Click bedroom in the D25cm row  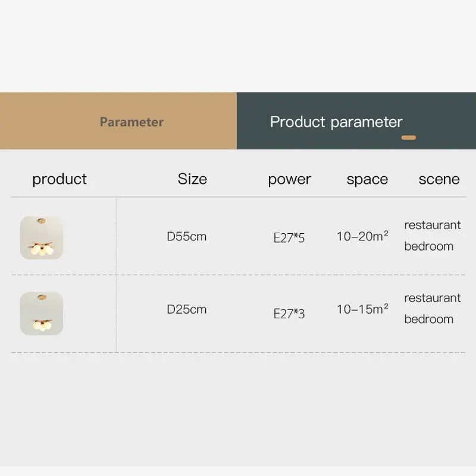point(429,319)
